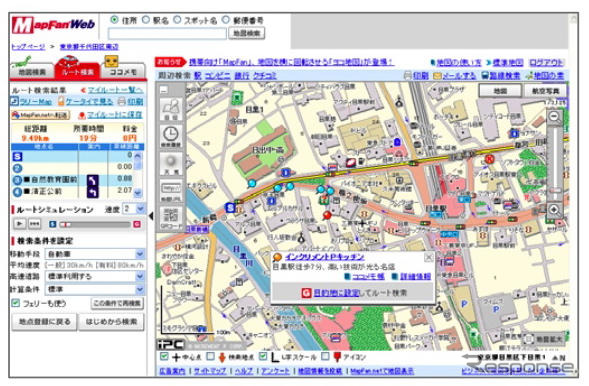Viewport: 589px width, 386px height.
Task: Click the ケータイで見る link
Action: tap(89, 101)
